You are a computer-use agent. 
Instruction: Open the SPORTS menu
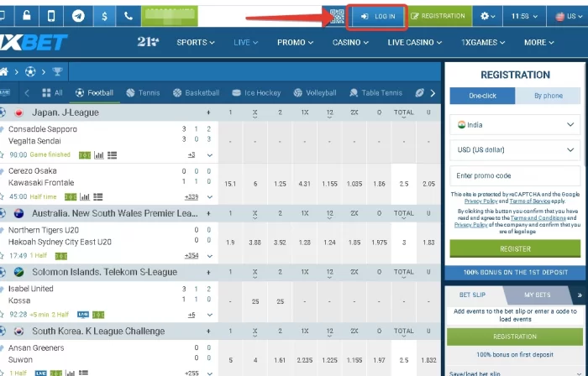[x=196, y=42]
